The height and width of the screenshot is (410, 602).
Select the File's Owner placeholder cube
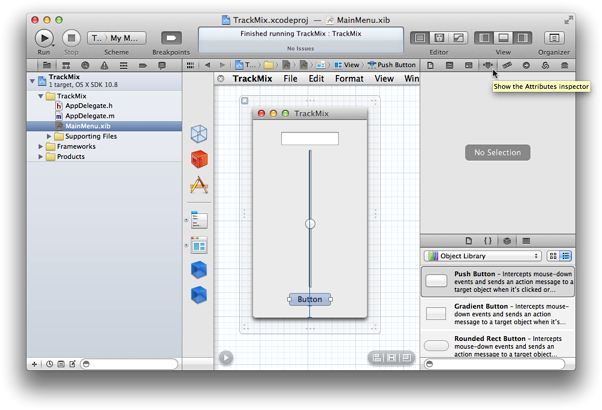point(199,134)
